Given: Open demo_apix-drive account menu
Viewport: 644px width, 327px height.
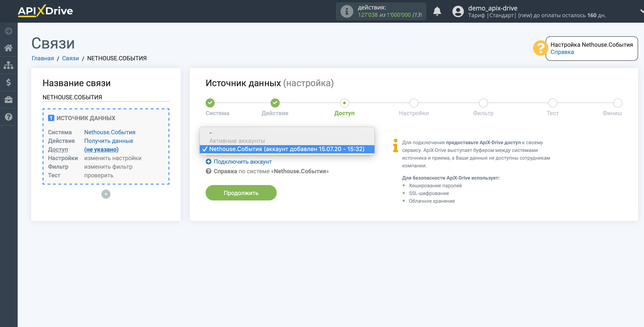Looking at the screenshot, I should click(x=493, y=8).
